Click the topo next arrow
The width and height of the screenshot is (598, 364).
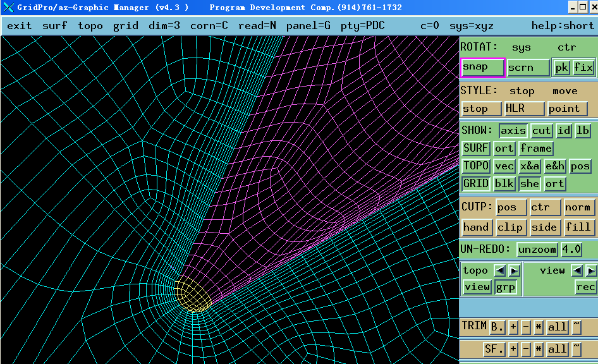point(514,270)
